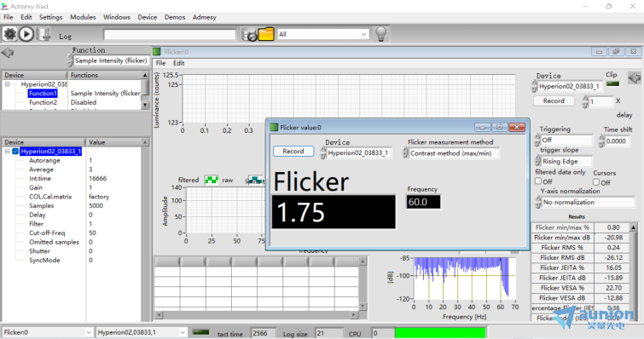Click Record in Flicker value window
This screenshot has height=339, width=644.
tap(293, 152)
